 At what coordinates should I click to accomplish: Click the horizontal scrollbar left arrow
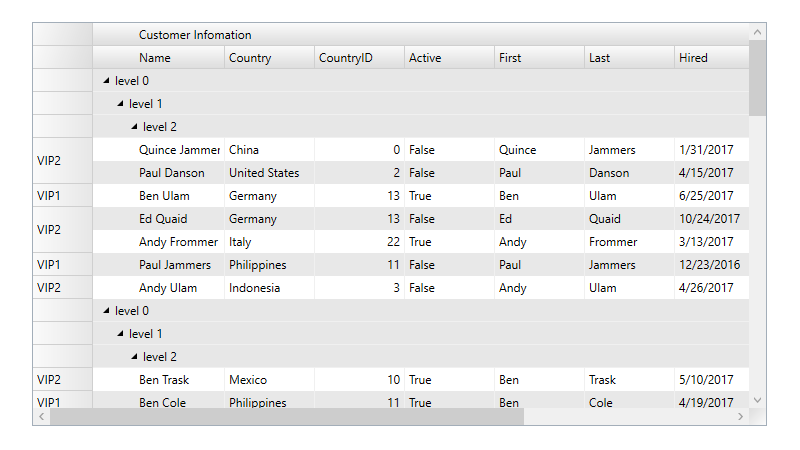tap(42, 416)
